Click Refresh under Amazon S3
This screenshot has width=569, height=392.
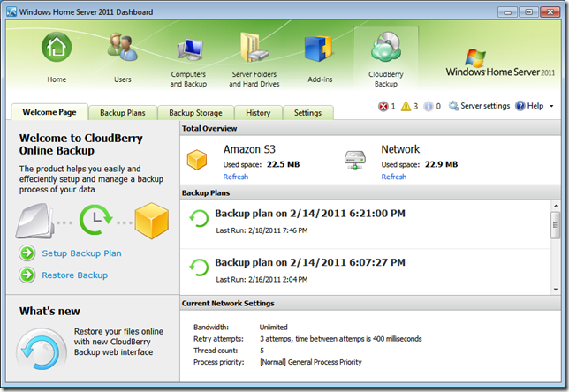pyautogui.click(x=236, y=177)
